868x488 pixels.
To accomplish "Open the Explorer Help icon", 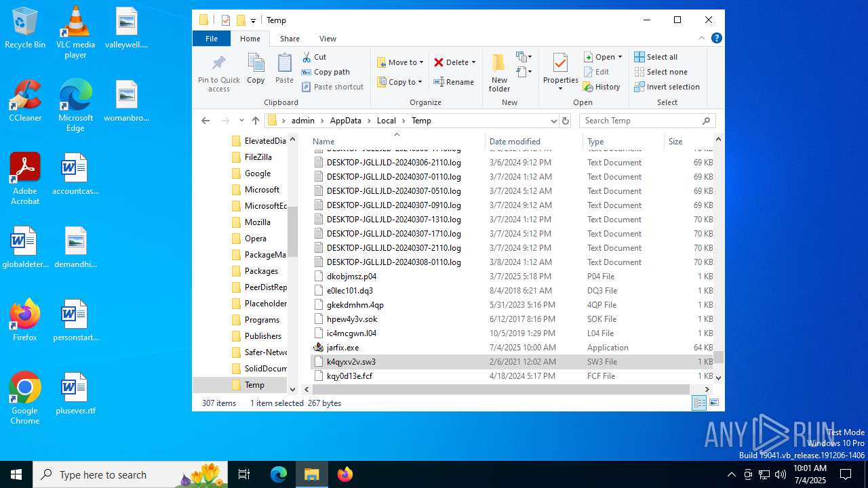I will [716, 39].
